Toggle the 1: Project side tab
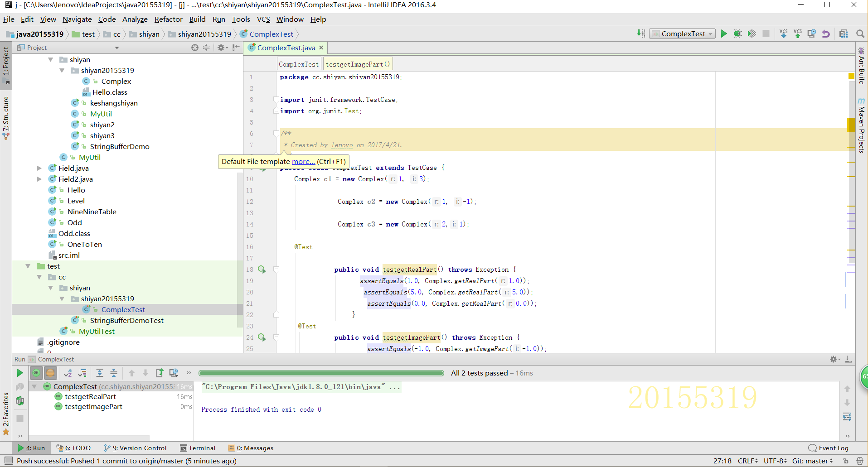This screenshot has width=868, height=467. point(6,65)
